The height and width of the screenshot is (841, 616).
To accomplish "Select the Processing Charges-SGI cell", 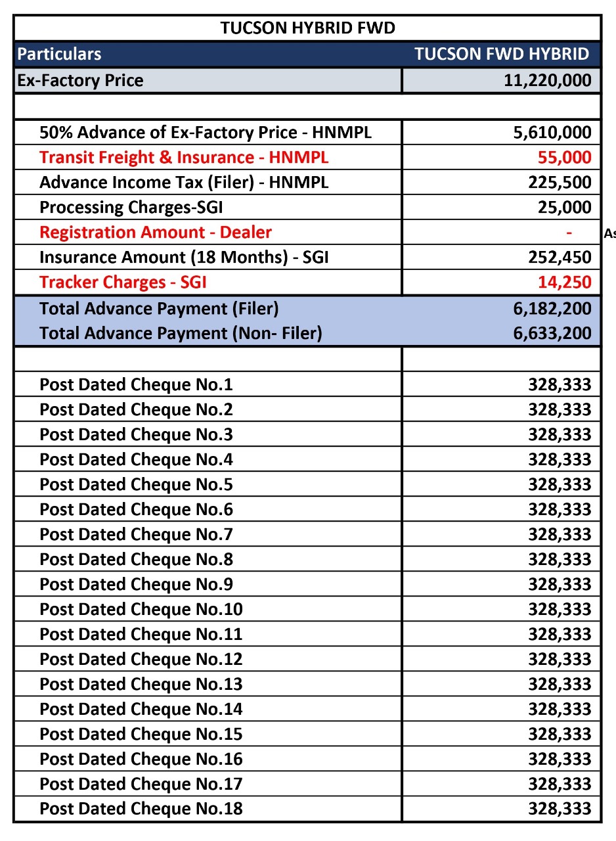I will (x=131, y=207).
